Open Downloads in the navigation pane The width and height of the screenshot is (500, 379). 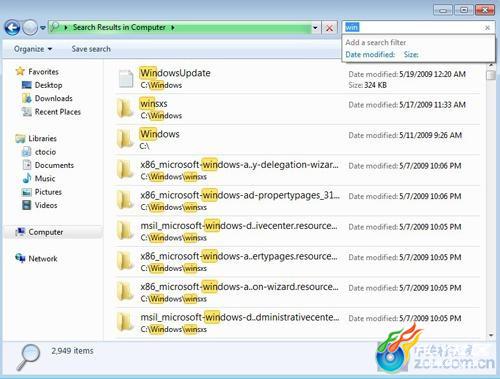54,98
